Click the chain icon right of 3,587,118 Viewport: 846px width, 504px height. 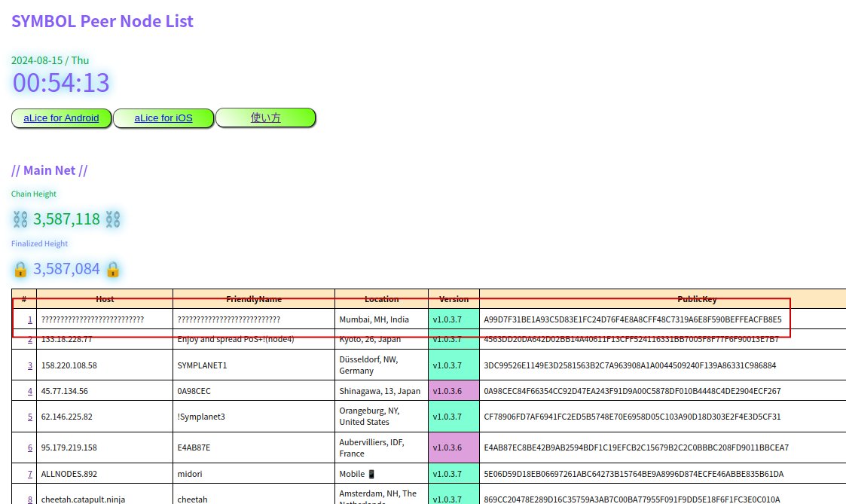[x=113, y=219]
